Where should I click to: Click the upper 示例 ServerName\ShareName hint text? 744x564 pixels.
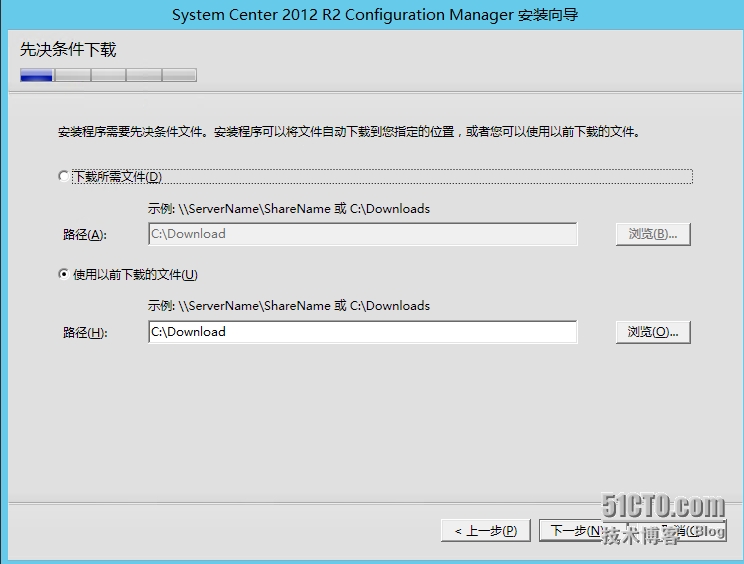288,209
